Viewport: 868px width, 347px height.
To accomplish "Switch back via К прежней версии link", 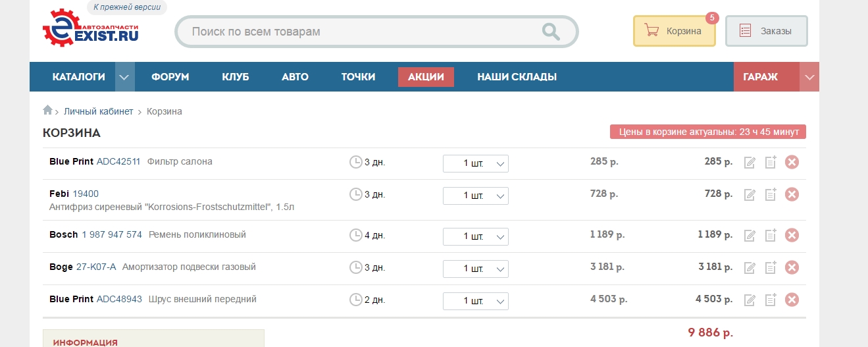I will click(127, 8).
